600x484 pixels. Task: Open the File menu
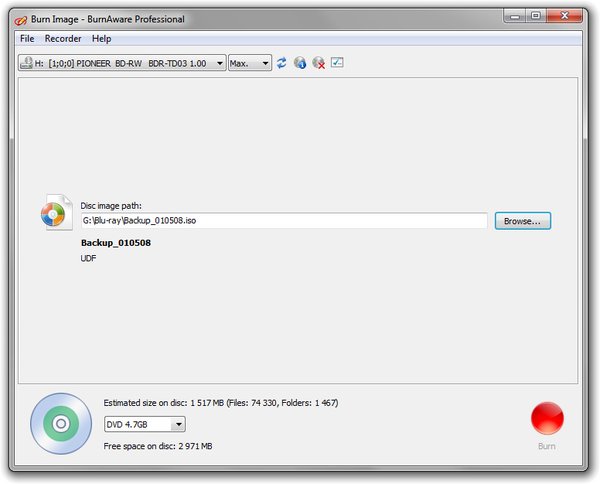[27, 39]
